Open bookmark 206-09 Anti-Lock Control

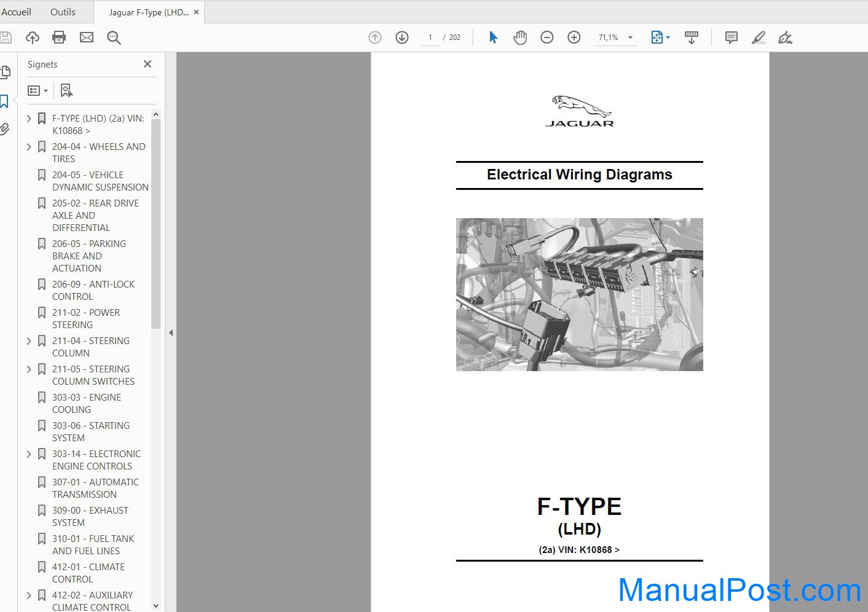click(x=93, y=290)
